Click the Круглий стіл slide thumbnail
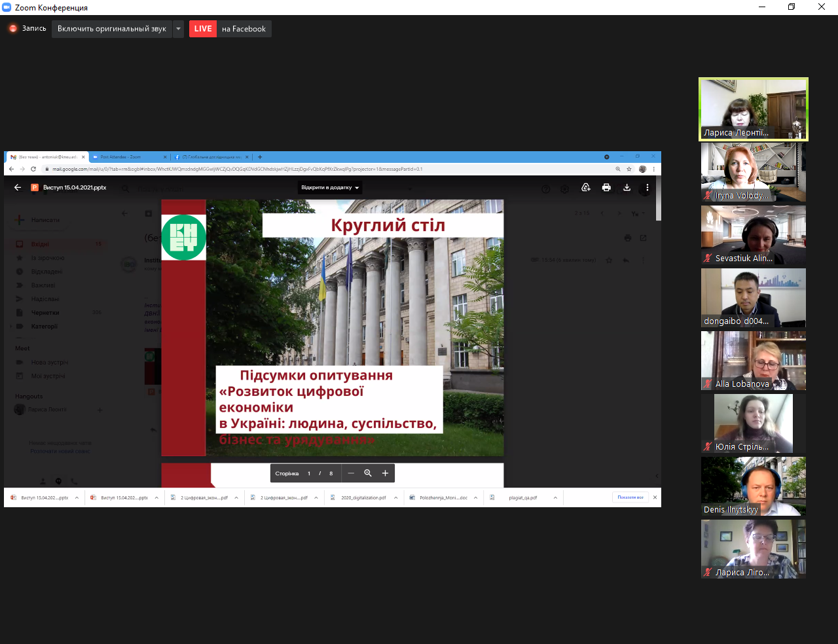Screen dimensions: 838x644 pyautogui.click(x=333, y=328)
